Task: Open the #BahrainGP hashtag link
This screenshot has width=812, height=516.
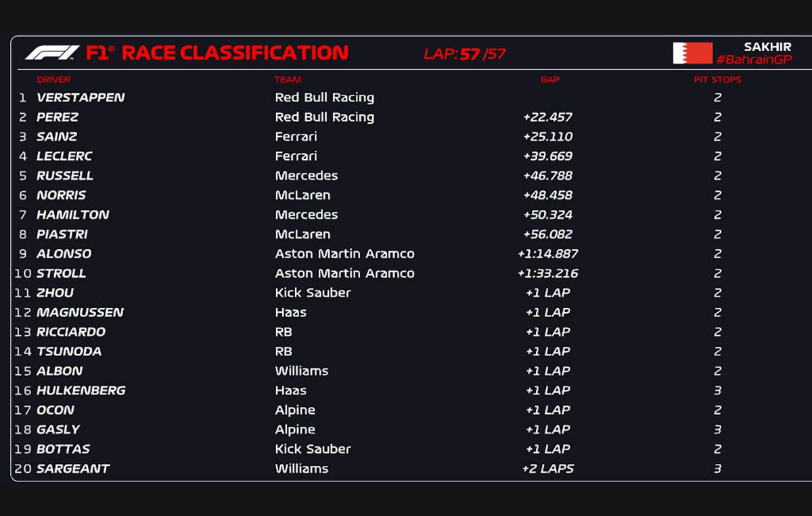Action: click(x=754, y=60)
